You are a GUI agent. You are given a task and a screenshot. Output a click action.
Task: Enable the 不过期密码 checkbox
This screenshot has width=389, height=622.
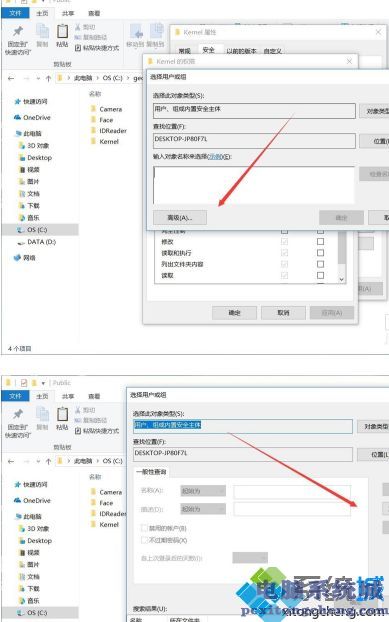(144, 540)
